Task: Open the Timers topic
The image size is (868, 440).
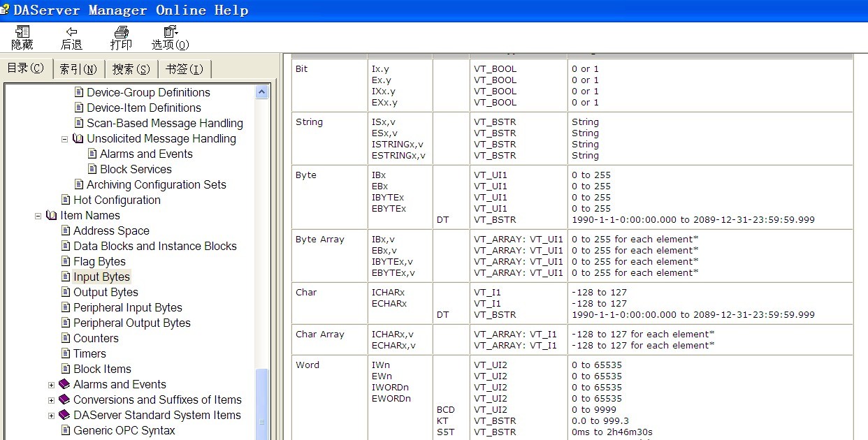Action: (89, 353)
